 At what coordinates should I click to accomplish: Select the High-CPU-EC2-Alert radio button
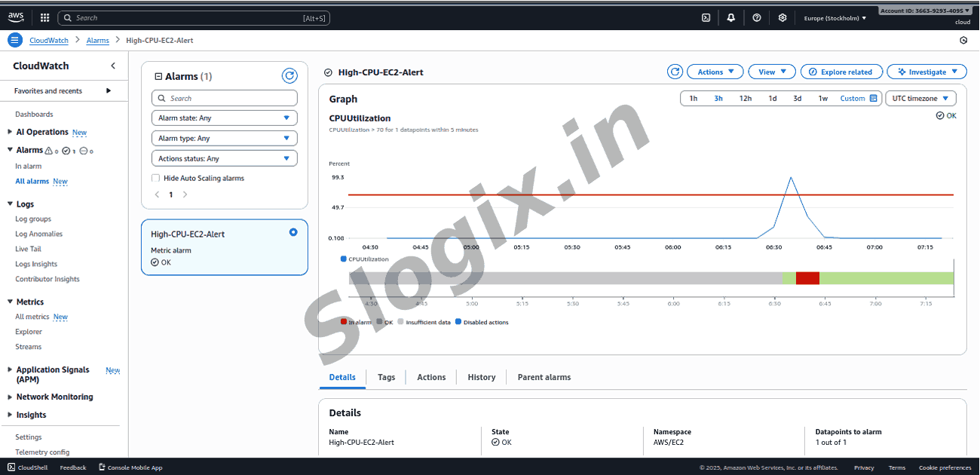point(293,232)
